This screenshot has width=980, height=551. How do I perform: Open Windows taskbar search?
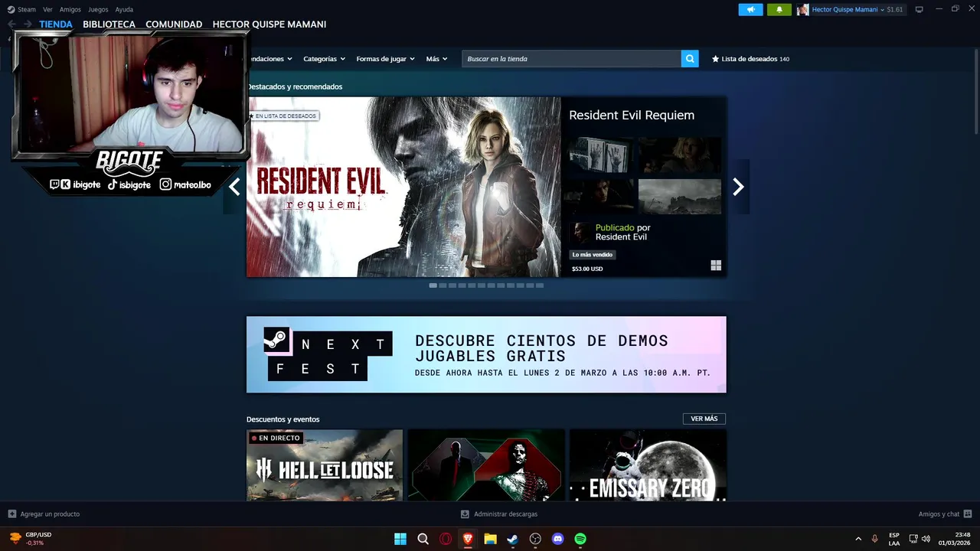423,539
